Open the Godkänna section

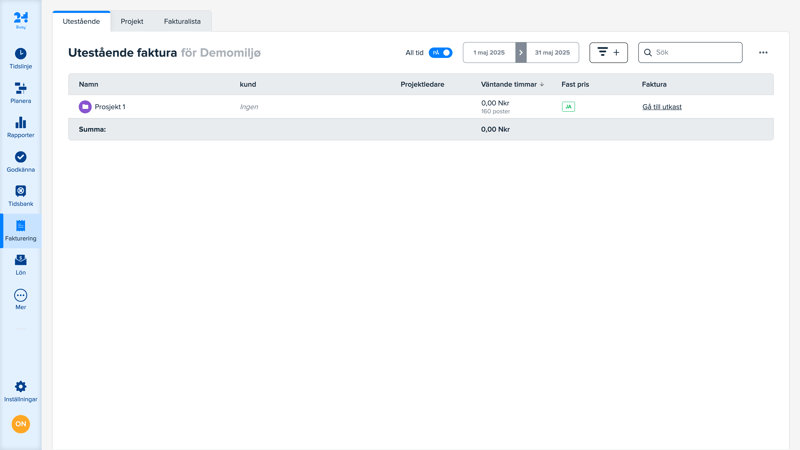click(x=20, y=162)
